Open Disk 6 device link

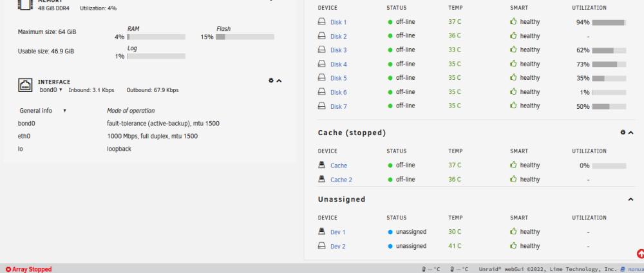(x=339, y=92)
